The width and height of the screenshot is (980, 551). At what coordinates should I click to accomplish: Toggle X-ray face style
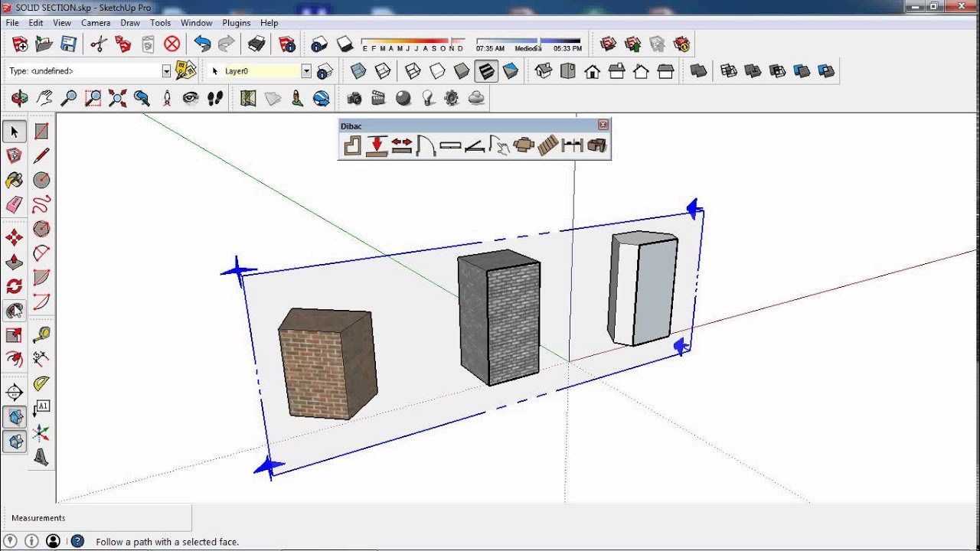358,71
